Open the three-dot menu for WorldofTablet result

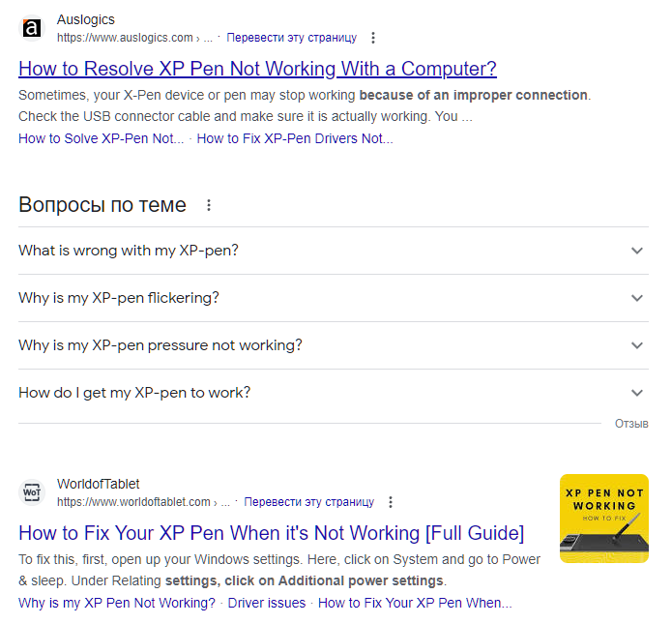tap(391, 502)
